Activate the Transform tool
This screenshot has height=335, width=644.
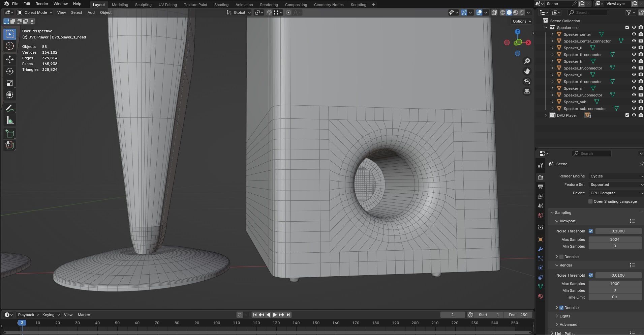coord(10,95)
